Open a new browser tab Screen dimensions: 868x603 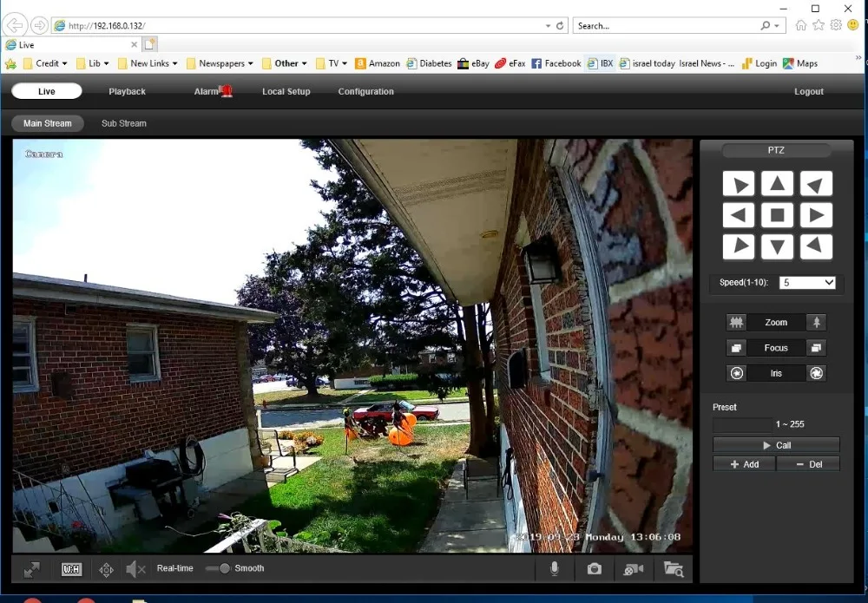tap(149, 44)
